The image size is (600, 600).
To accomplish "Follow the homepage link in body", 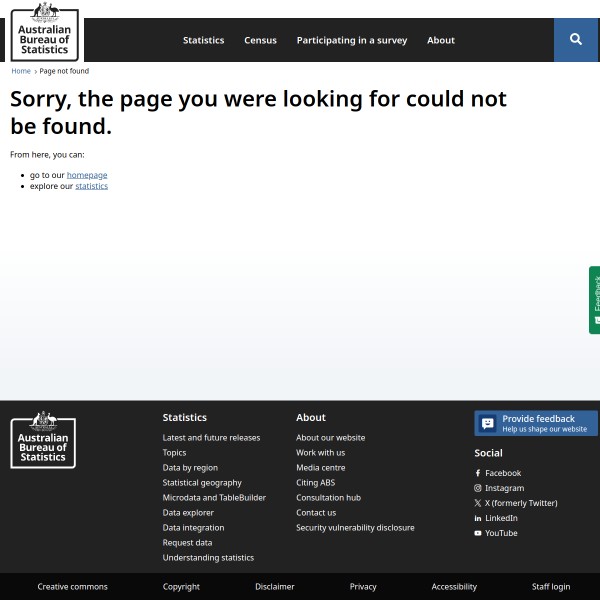I will tap(87, 175).
